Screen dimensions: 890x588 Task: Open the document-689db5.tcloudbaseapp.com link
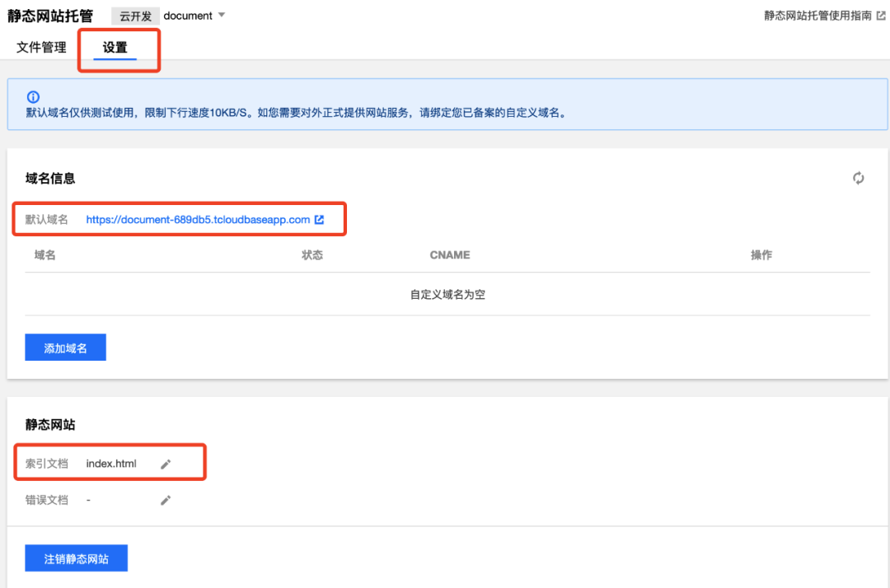198,220
